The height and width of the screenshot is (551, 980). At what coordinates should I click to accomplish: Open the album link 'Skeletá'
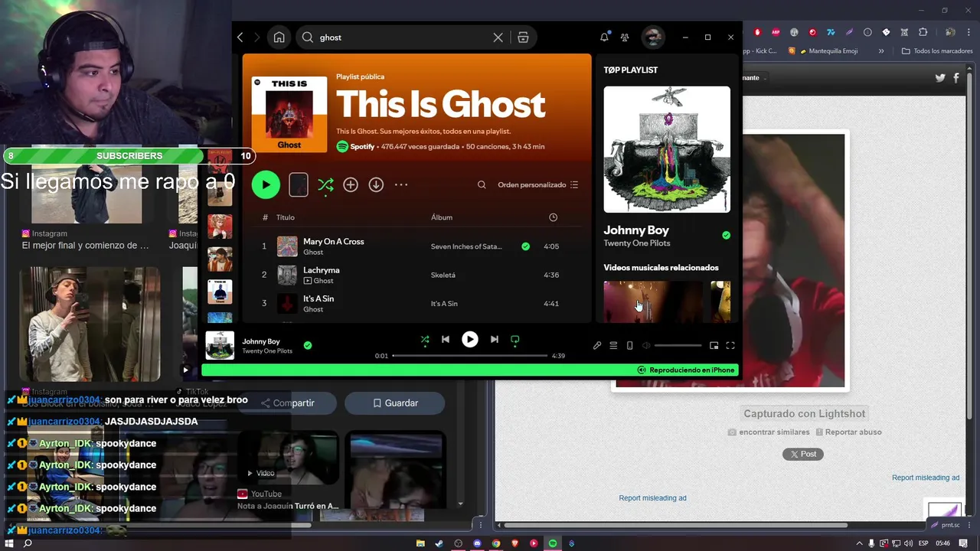pos(443,275)
